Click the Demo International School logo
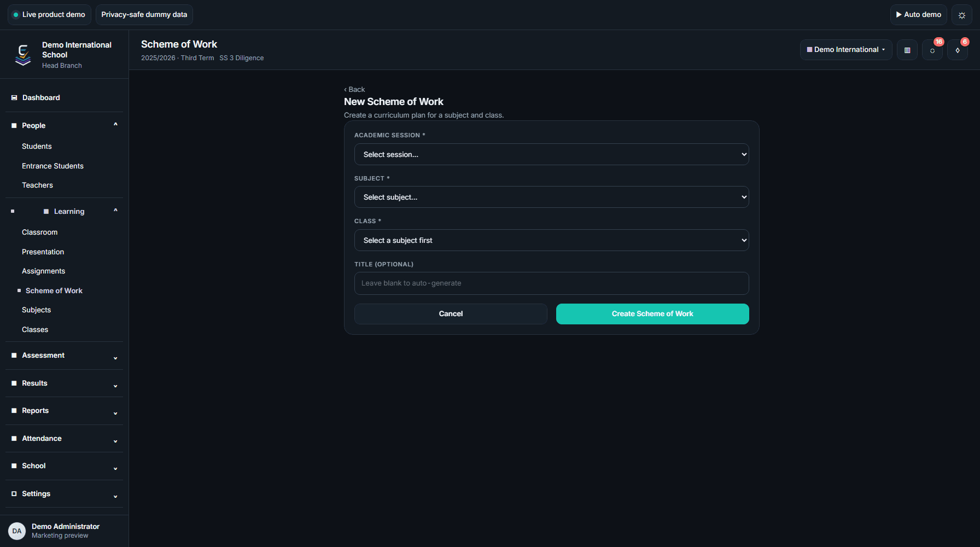Image resolution: width=980 pixels, height=547 pixels. coord(23,55)
